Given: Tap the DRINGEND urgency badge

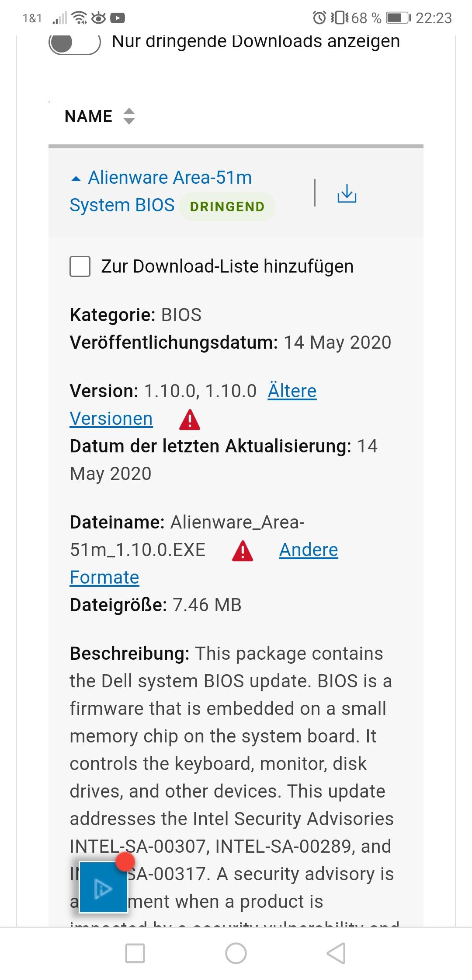Looking at the screenshot, I should click(227, 206).
